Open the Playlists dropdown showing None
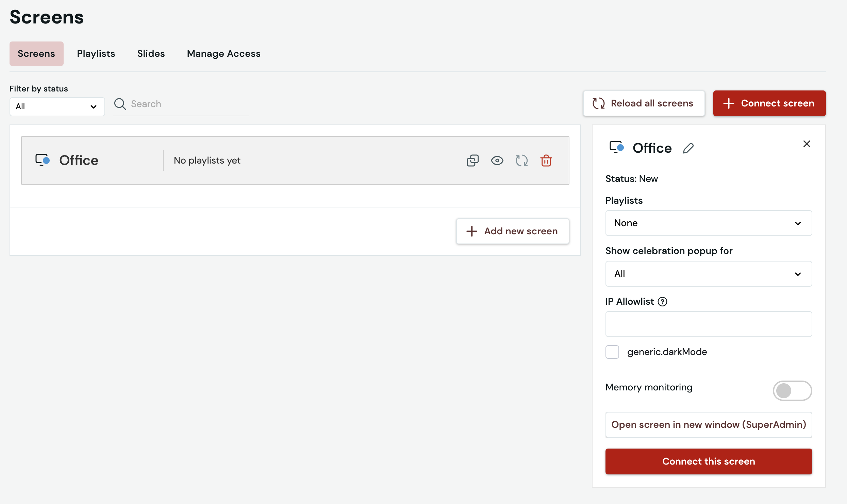The image size is (847, 504). click(709, 223)
